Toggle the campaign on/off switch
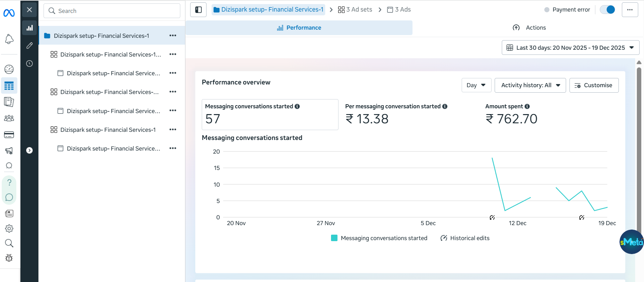This screenshot has height=282, width=644. pyautogui.click(x=607, y=10)
